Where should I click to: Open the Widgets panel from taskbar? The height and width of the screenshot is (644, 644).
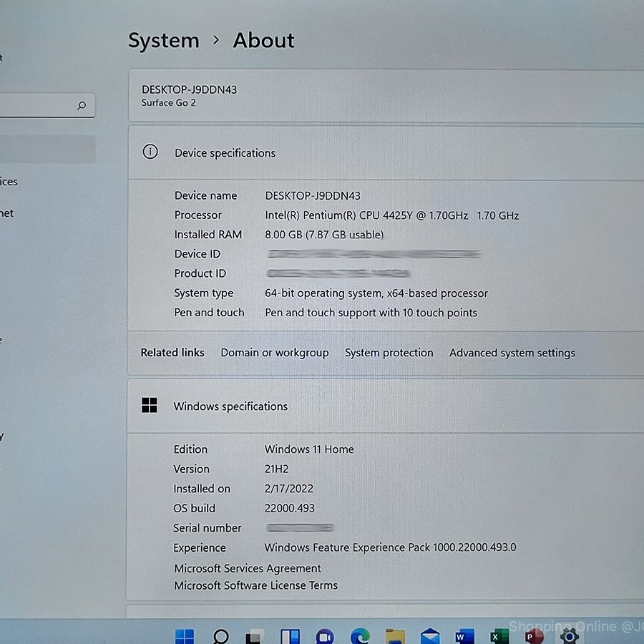point(290,636)
